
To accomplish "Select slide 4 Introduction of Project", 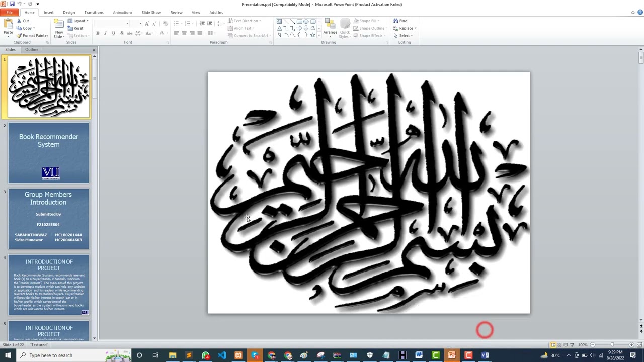I will [48, 285].
